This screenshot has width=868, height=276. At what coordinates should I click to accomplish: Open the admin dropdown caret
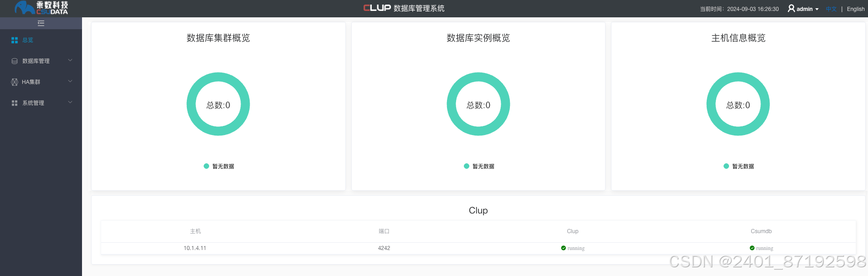tap(817, 9)
